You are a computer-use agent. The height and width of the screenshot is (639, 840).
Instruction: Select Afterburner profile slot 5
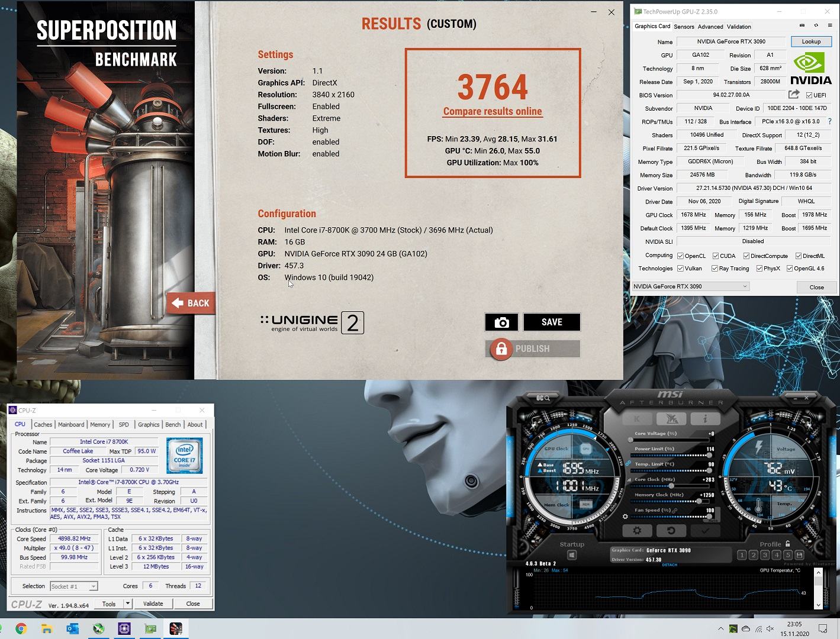pyautogui.click(x=788, y=555)
